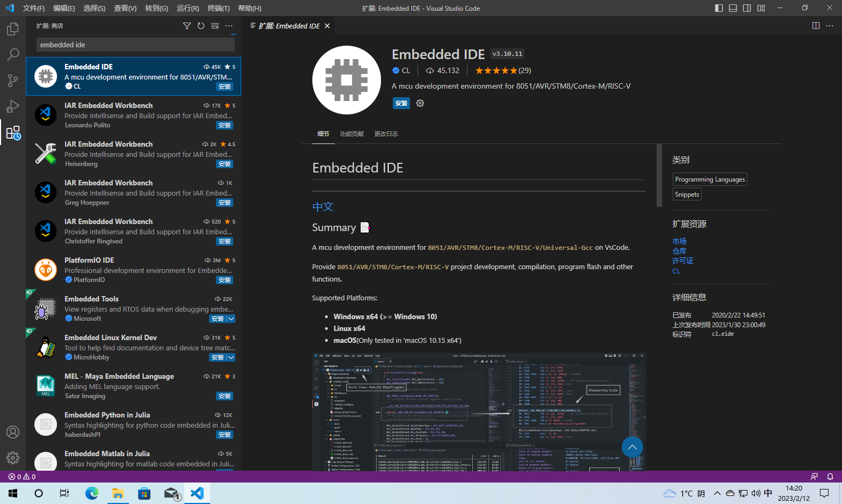Open more actions in Extensions panel

(x=229, y=26)
